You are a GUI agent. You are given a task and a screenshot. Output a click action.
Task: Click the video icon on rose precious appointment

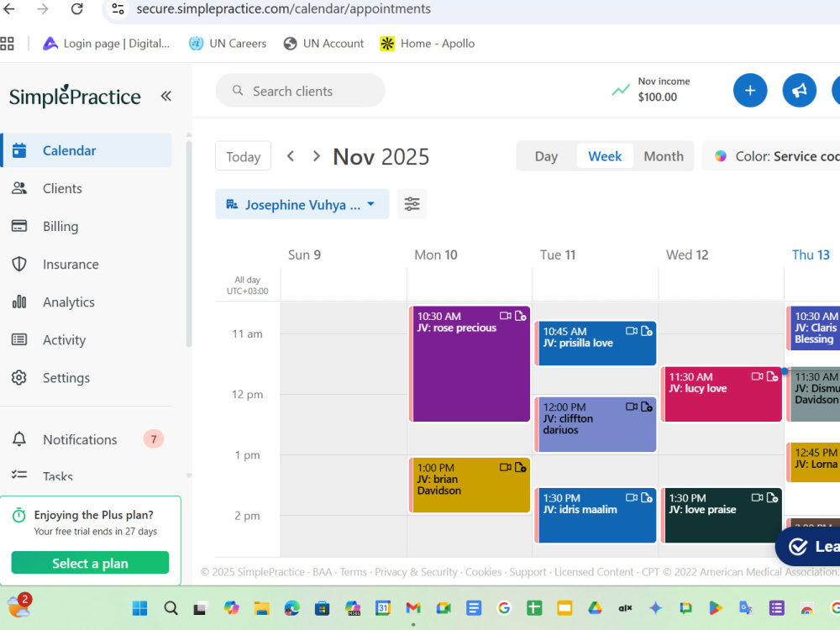coord(505,316)
